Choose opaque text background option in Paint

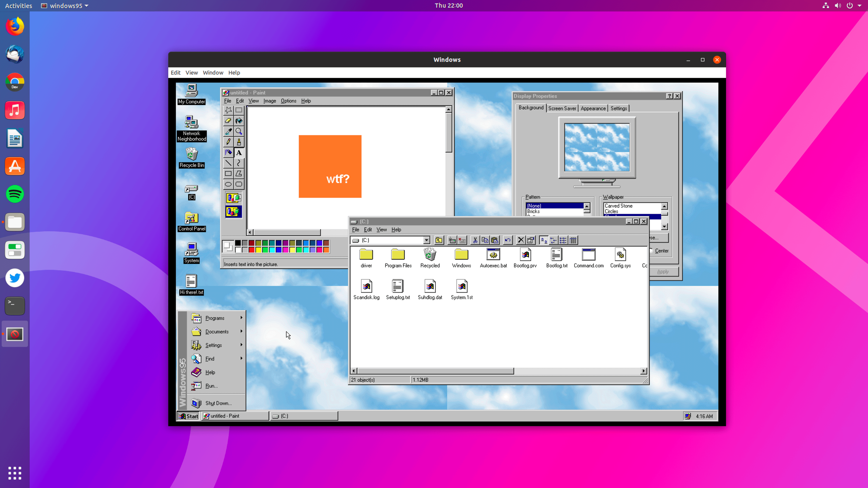click(x=234, y=198)
